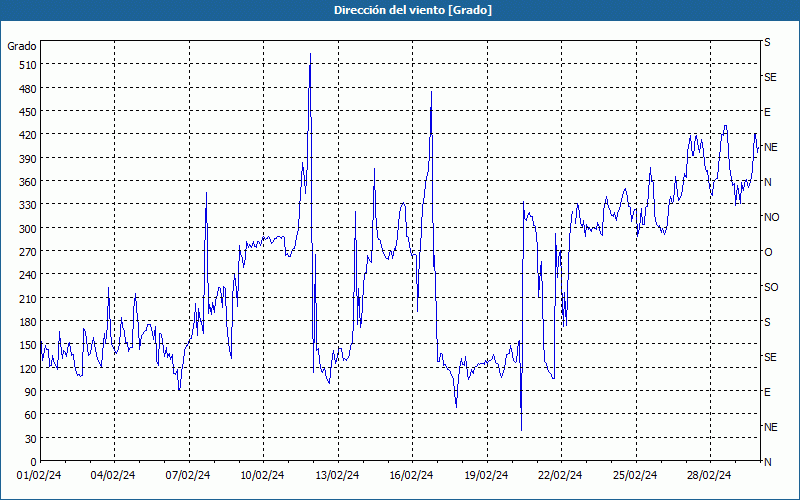
Task: Click the date label "04/02/24"
Action: 113,476
